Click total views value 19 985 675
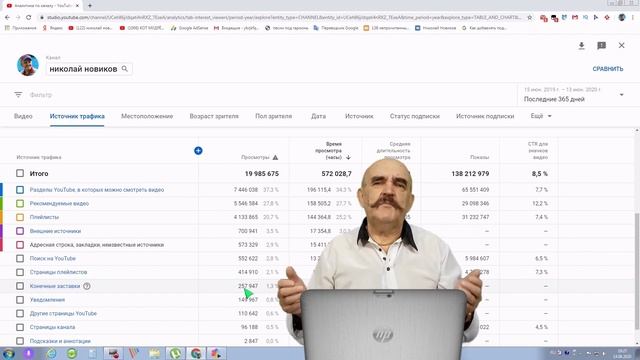This screenshot has width=640, height=360. [x=262, y=173]
